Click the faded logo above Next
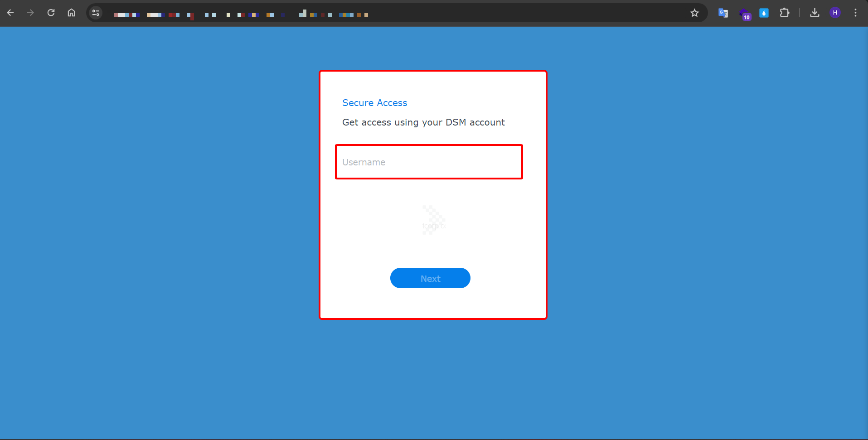This screenshot has height=440, width=868. [x=433, y=220]
